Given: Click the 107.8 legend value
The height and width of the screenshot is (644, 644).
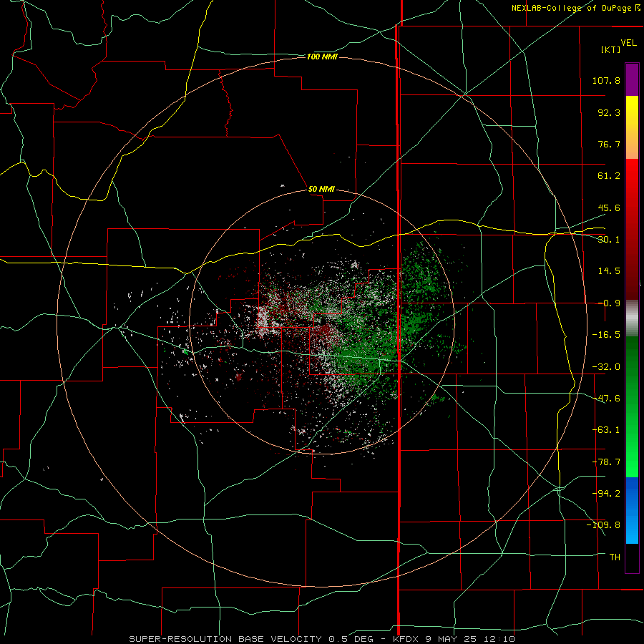Looking at the screenshot, I should click(x=606, y=80).
